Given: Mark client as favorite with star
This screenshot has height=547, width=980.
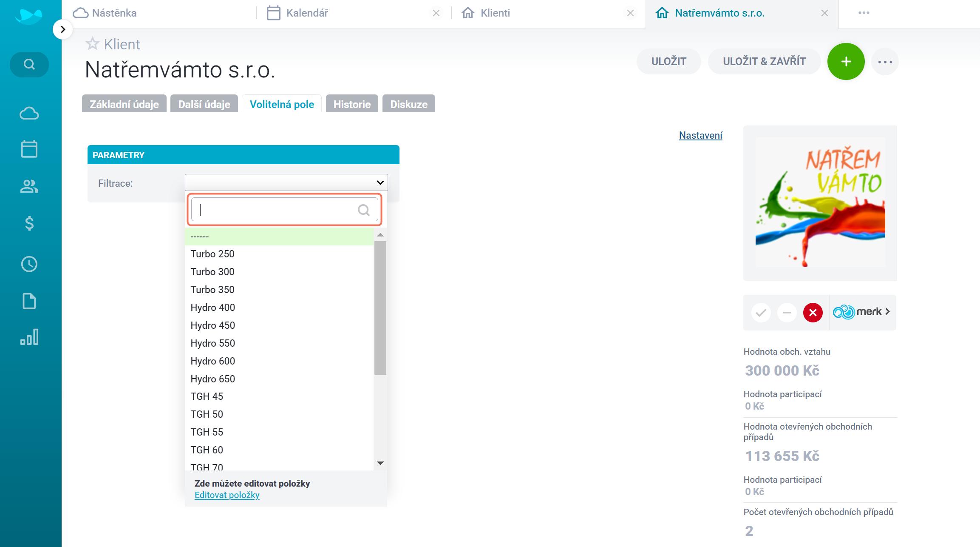Looking at the screenshot, I should click(x=92, y=43).
